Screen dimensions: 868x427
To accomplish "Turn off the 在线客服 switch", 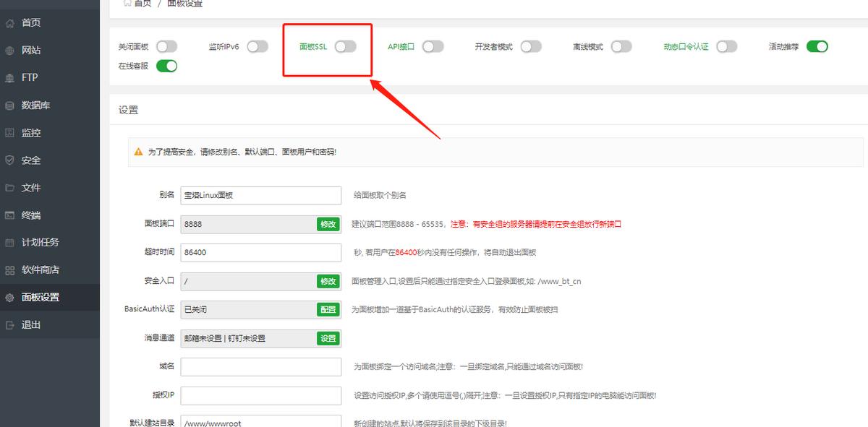I will (167, 64).
